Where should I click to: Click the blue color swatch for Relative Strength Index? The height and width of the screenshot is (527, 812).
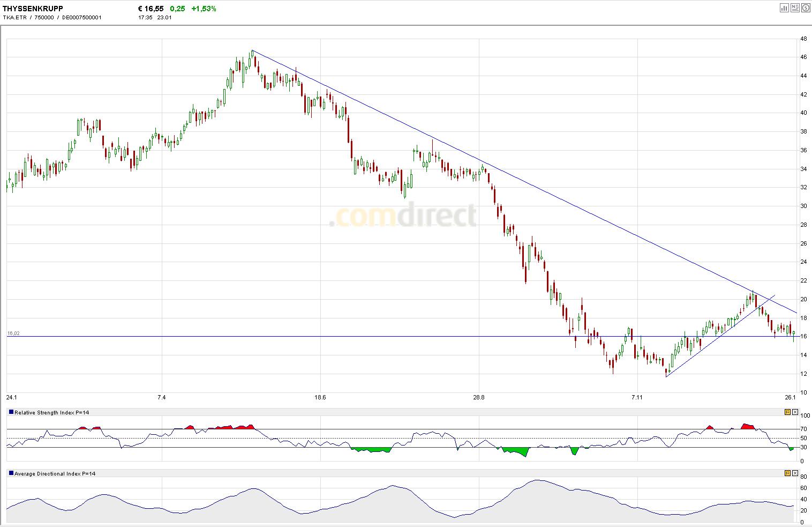click(x=11, y=412)
